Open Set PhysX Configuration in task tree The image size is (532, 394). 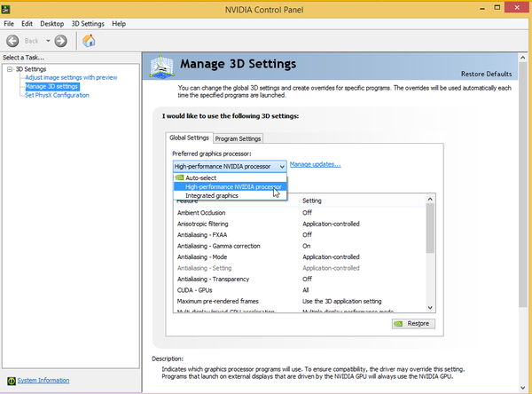(x=57, y=95)
